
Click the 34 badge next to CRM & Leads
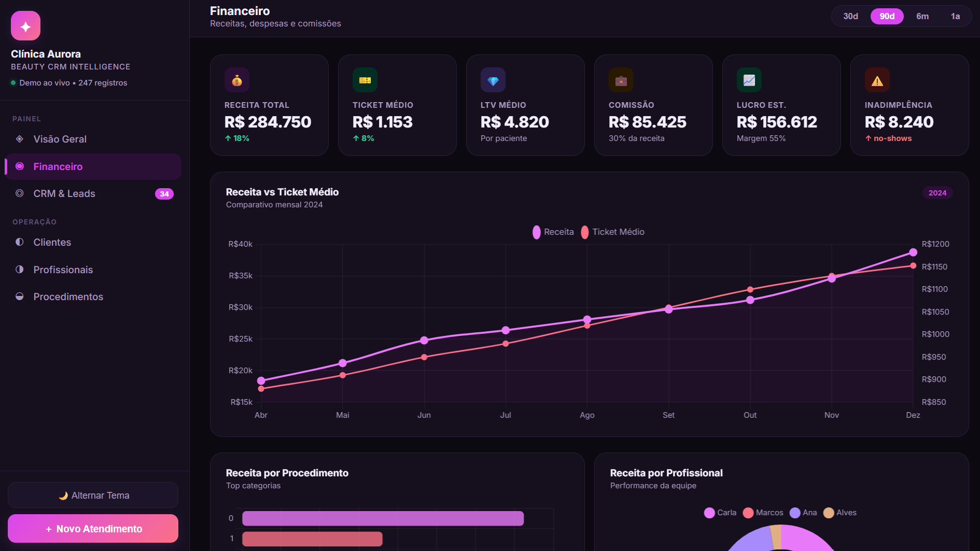164,194
